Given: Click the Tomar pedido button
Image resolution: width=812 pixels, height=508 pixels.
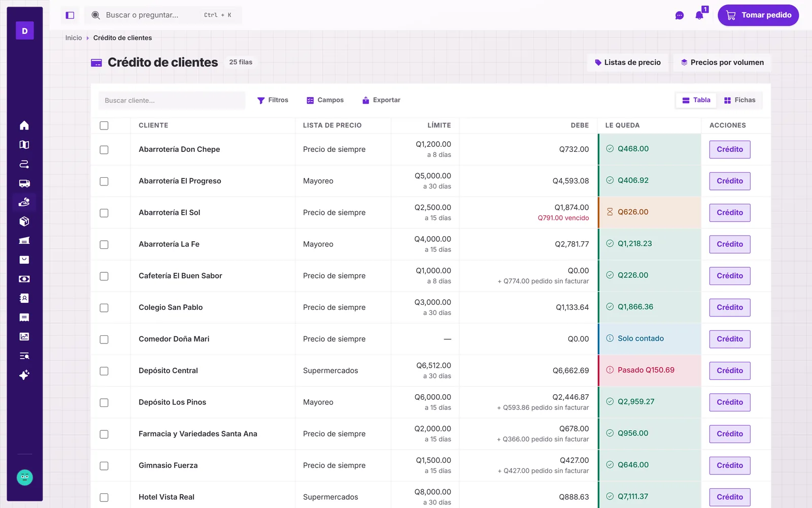Looking at the screenshot, I should [x=758, y=15].
